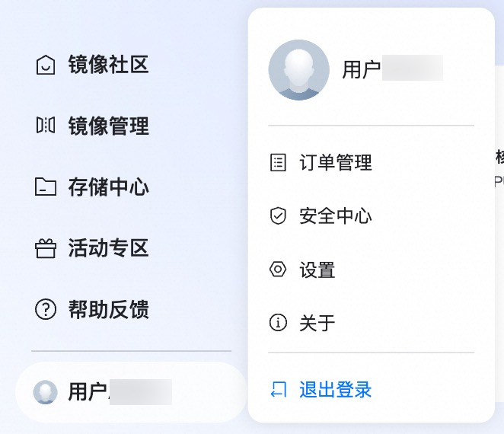Click the 关于 info icon
The image size is (504, 434).
point(278,322)
